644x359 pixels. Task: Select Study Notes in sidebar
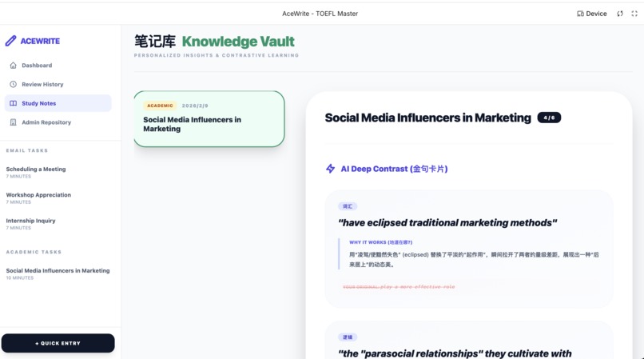point(58,103)
